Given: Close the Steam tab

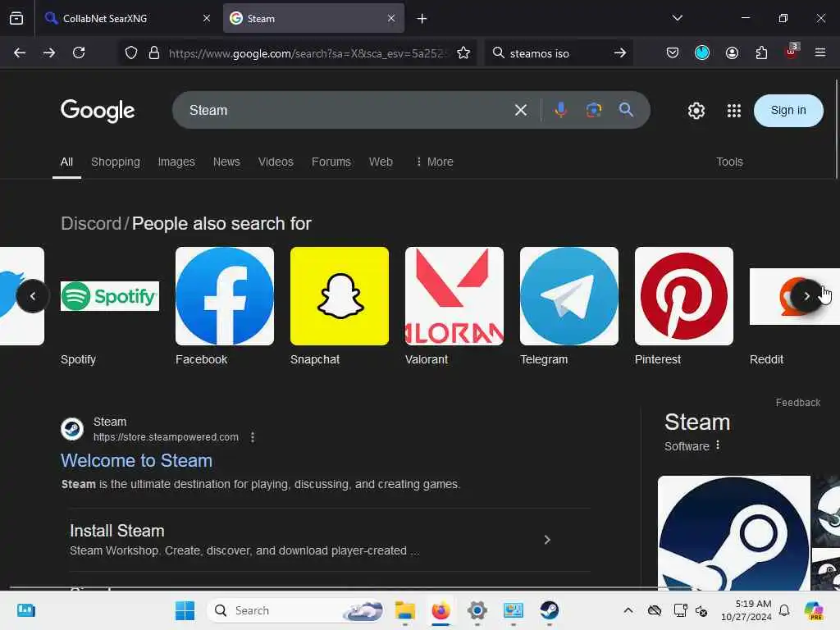Looking at the screenshot, I should tap(391, 18).
